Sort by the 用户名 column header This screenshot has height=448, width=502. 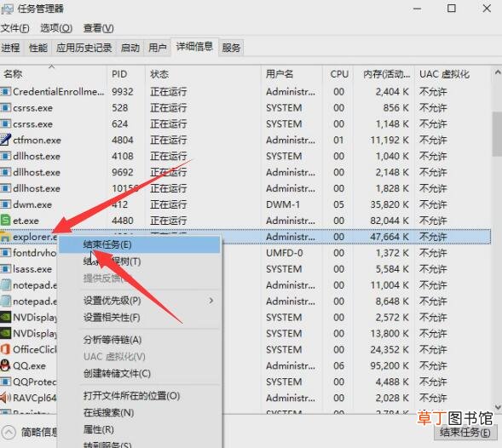coord(291,74)
